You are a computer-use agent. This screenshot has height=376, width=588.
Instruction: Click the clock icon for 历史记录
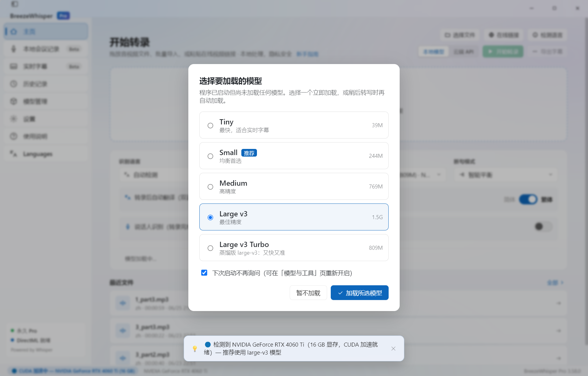click(x=13, y=84)
